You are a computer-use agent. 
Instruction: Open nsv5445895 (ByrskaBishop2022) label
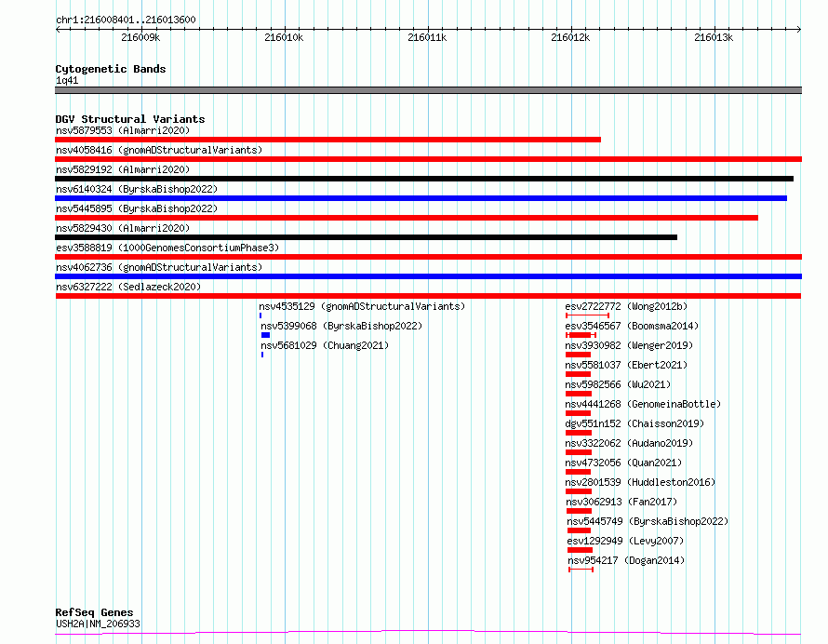pos(137,208)
